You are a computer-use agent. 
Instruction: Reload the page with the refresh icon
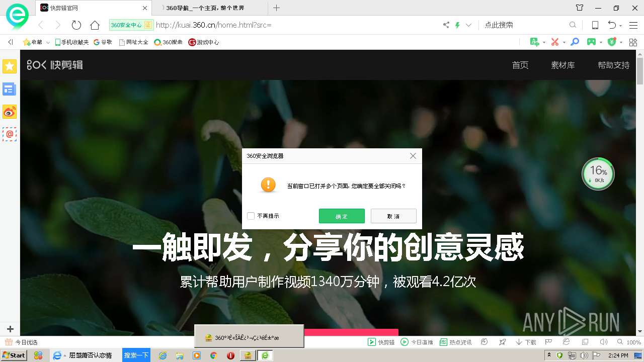pos(76,25)
